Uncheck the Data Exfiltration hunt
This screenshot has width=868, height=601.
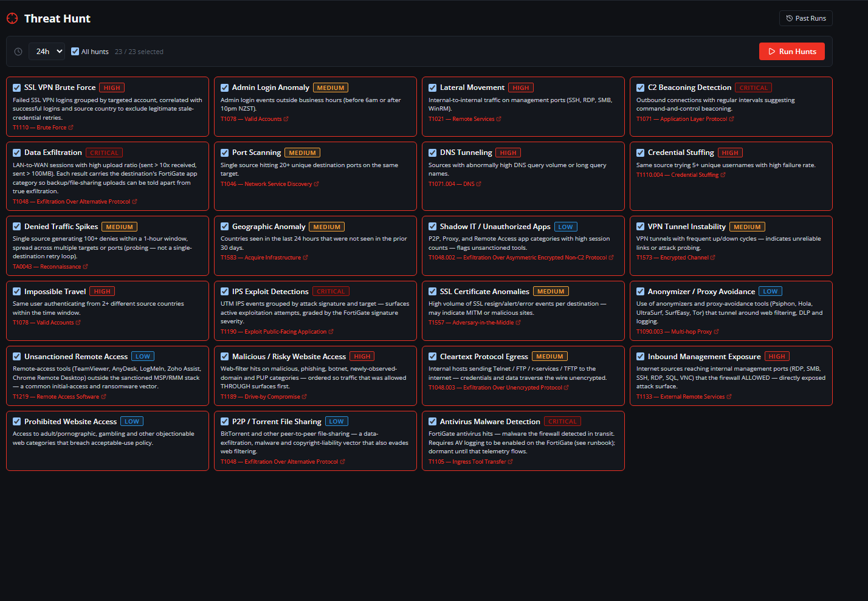(x=17, y=153)
